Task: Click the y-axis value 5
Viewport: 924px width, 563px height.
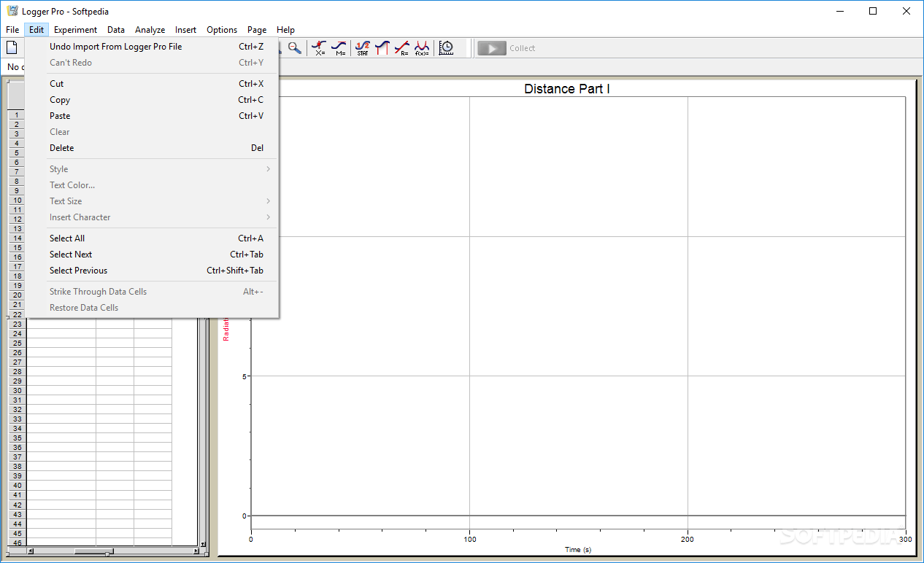Action: [244, 376]
